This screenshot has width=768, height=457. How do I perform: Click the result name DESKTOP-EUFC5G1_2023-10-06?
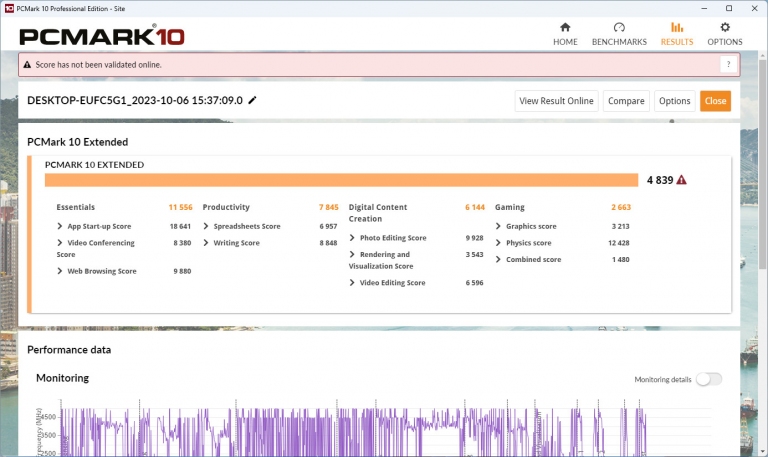coord(135,100)
